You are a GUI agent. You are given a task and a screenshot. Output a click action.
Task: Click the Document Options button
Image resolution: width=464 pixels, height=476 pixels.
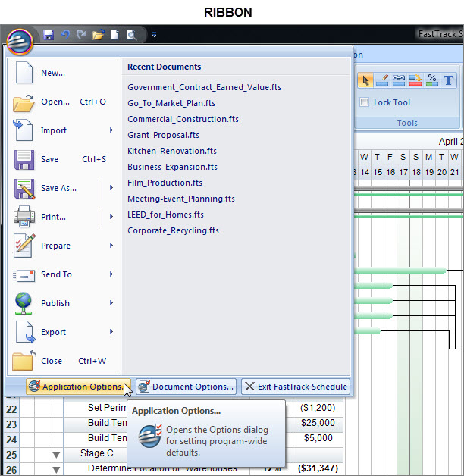pyautogui.click(x=186, y=387)
